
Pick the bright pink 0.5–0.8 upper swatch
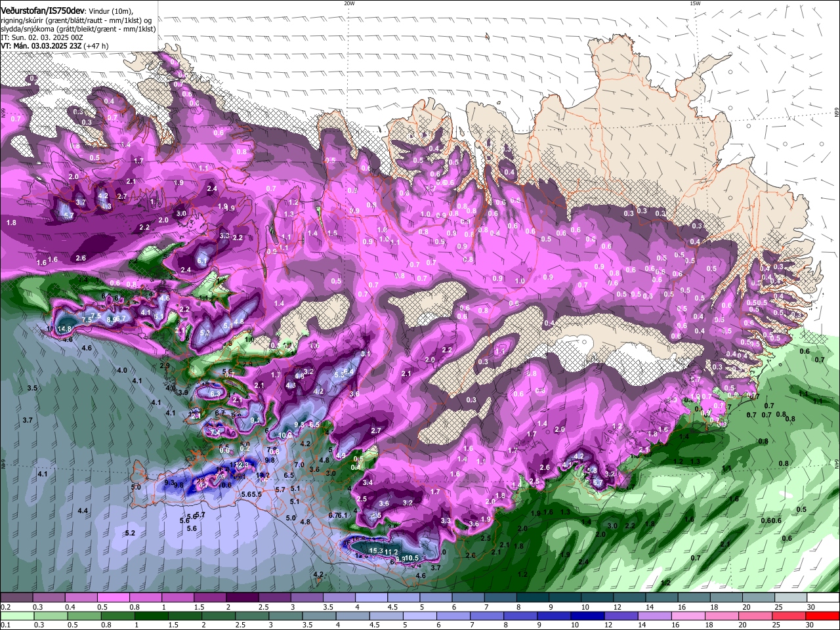pyautogui.click(x=113, y=598)
